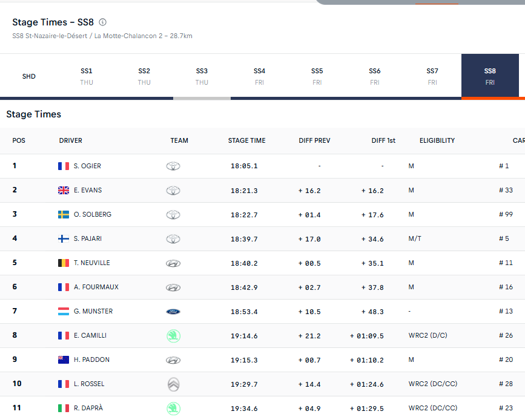
Task: Click the Luxembourg flag beside G. Munster
Action: [64, 311]
